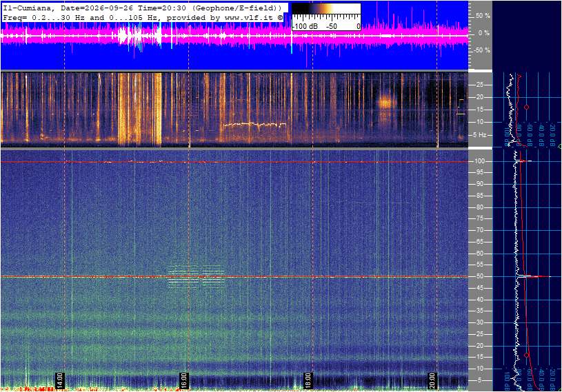Click the 'www.vlf.it' text in the header
The image size is (562, 392).
coord(250,17)
